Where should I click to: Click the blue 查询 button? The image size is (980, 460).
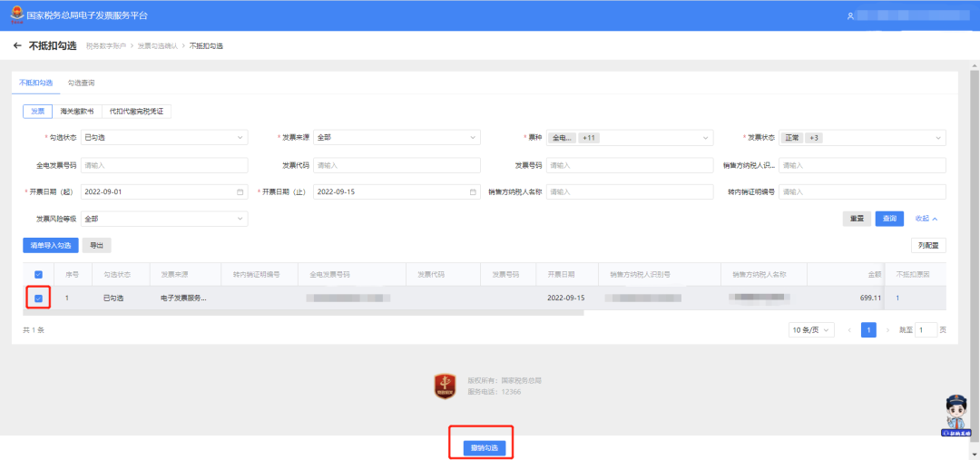(888, 219)
